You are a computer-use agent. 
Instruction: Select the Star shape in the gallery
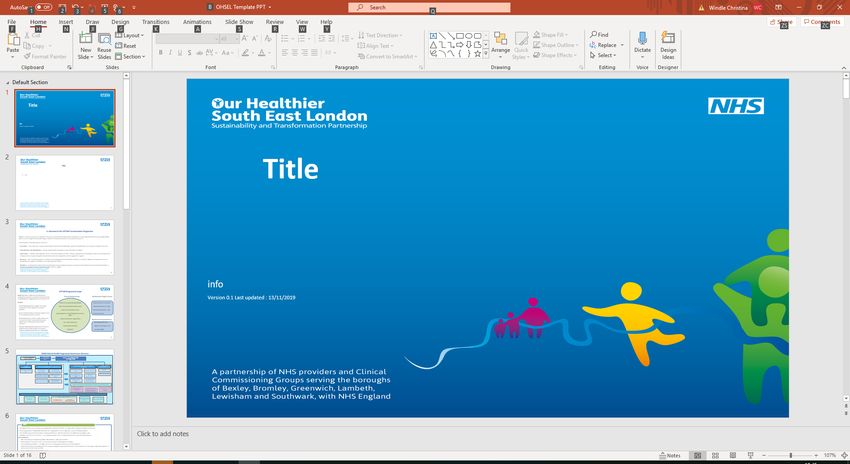point(478,54)
